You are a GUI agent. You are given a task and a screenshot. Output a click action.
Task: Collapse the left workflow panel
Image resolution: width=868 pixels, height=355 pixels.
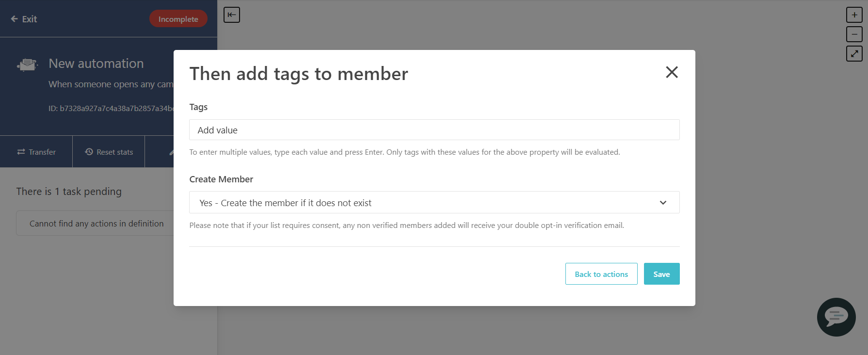click(x=231, y=15)
